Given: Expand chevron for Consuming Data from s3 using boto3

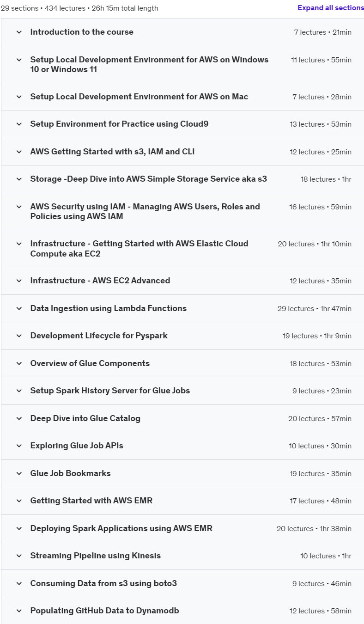Looking at the screenshot, I should click(x=19, y=583).
